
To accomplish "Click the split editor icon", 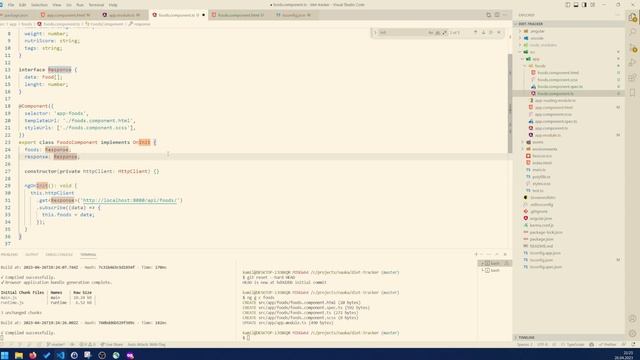I will coord(497,15).
